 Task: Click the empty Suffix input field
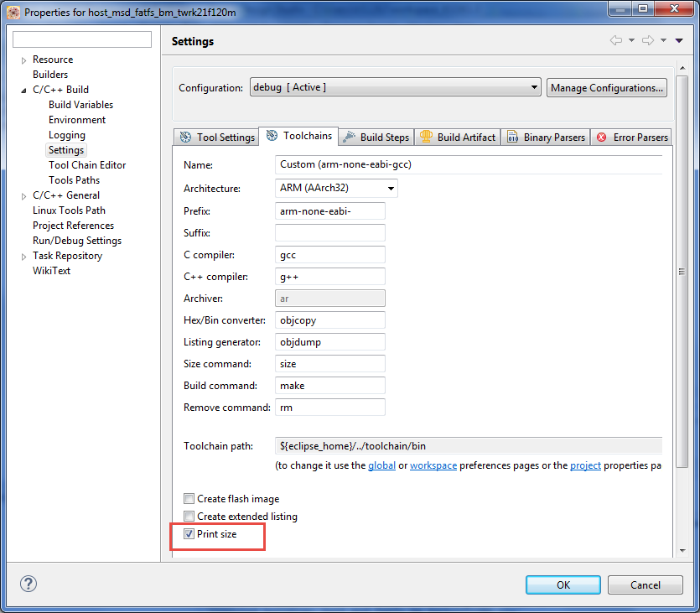click(330, 232)
